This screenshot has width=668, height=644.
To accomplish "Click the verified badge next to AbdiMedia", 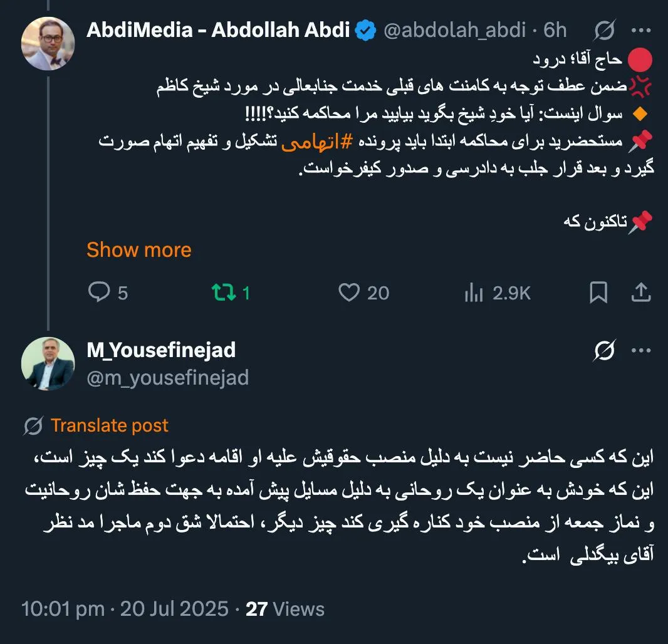I will (365, 29).
